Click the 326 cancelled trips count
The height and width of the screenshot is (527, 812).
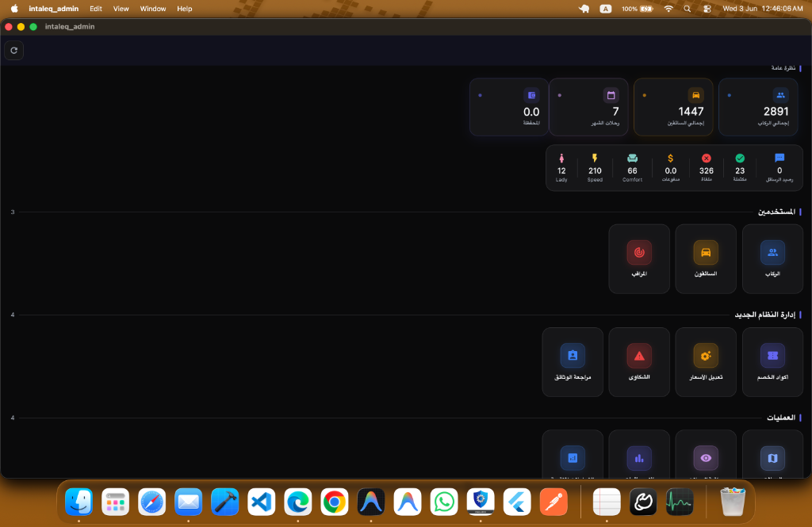pyautogui.click(x=707, y=170)
